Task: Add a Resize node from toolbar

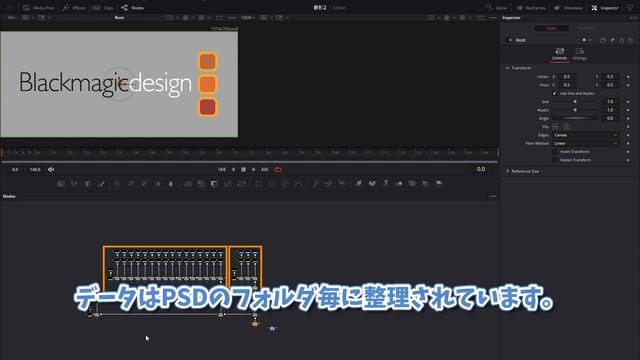Action: click(228, 184)
